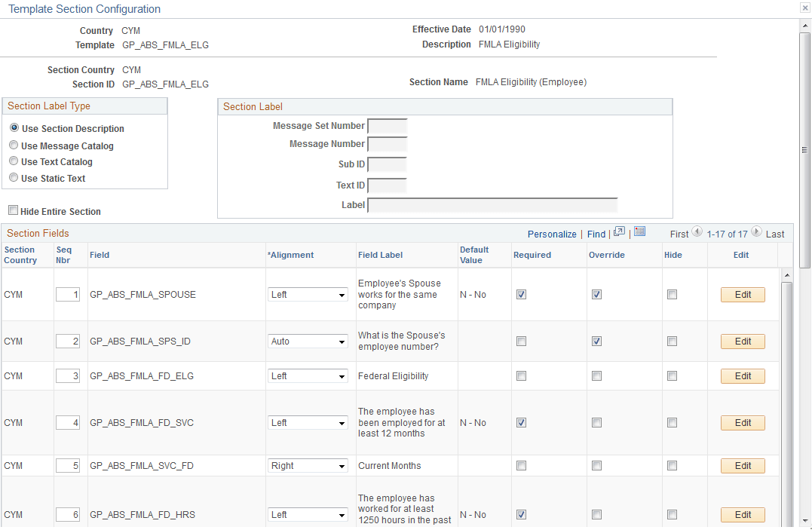Open Alignment dropdown for GP_ABS_FMLA_SPOUSE
This screenshot has width=812, height=530.
coord(308,294)
